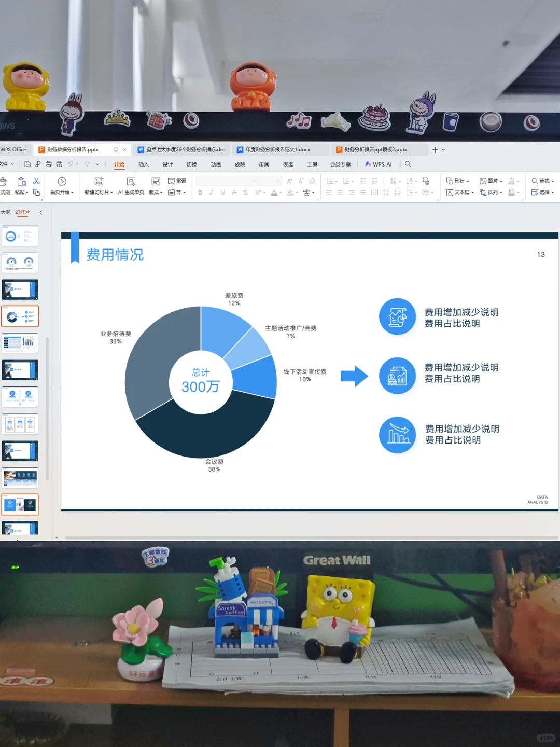This screenshot has width=560, height=747.
Task: Open the 文本框 text box dropdown
Action: (x=460, y=192)
